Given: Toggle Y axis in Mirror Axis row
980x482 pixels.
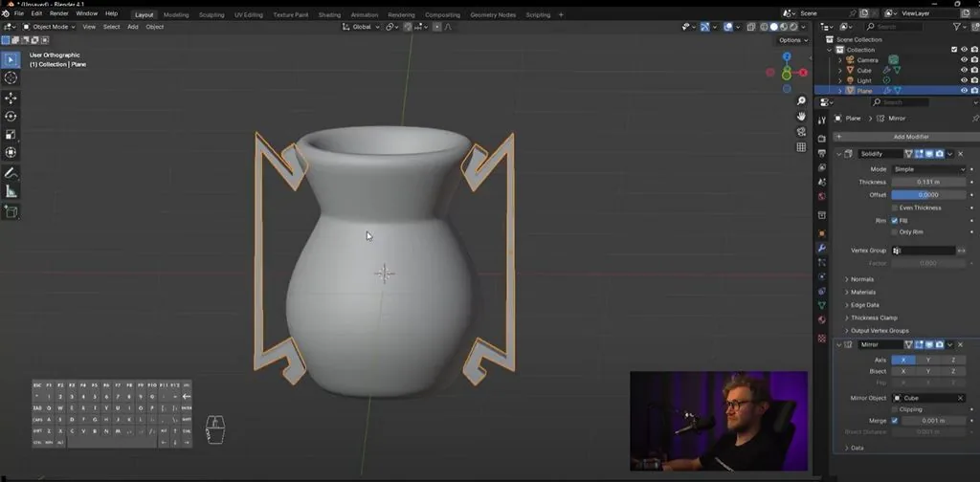Looking at the screenshot, I should [928, 360].
